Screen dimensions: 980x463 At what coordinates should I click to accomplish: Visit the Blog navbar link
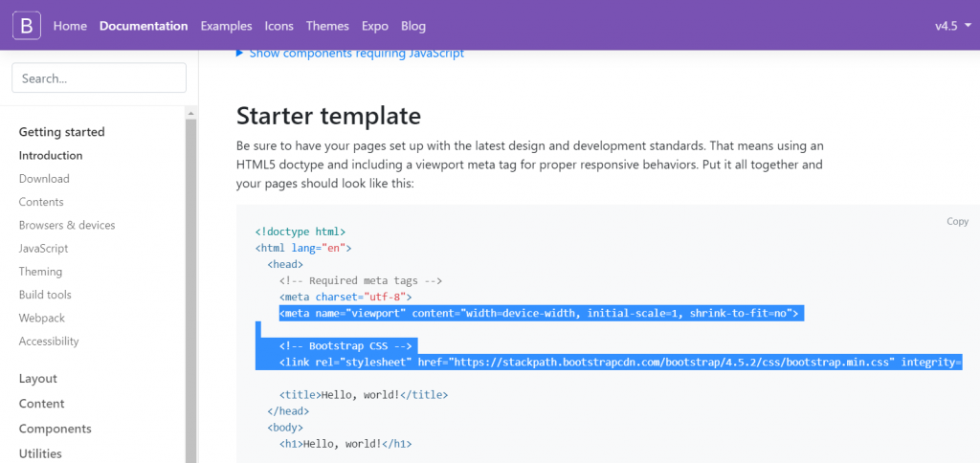click(x=413, y=26)
